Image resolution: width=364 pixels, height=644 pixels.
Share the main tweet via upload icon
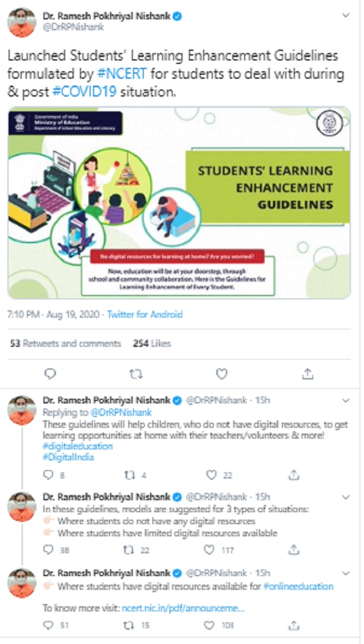[308, 374]
